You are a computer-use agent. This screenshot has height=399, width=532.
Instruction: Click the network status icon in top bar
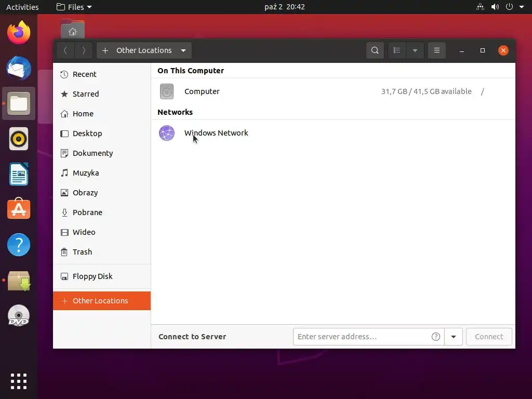click(x=481, y=7)
